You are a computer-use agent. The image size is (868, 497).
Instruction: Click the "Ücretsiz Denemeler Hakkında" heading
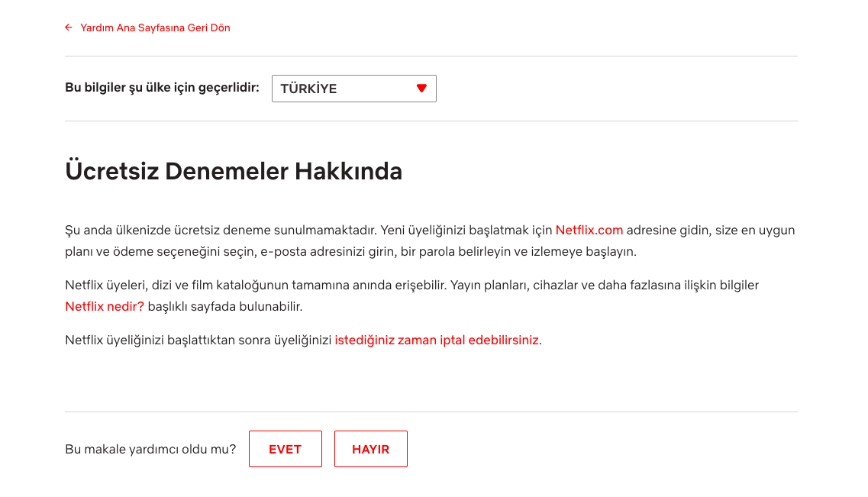pyautogui.click(x=234, y=171)
